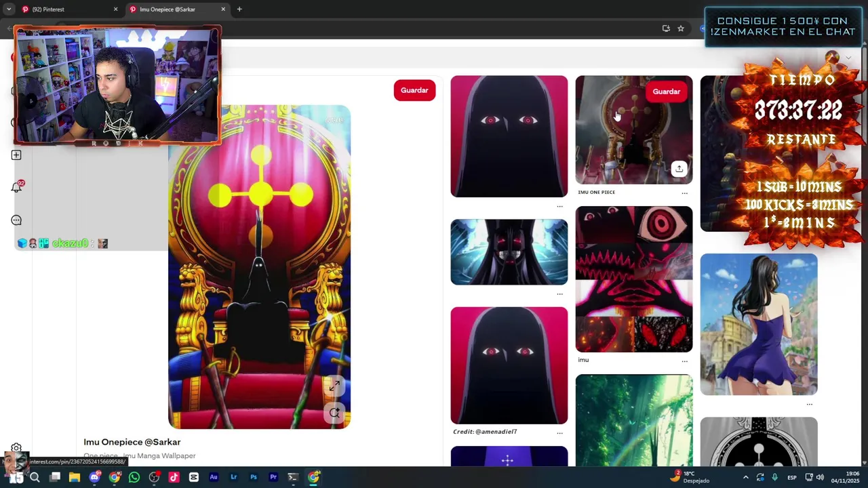Open the green forest pin thumbnail

pos(634,420)
